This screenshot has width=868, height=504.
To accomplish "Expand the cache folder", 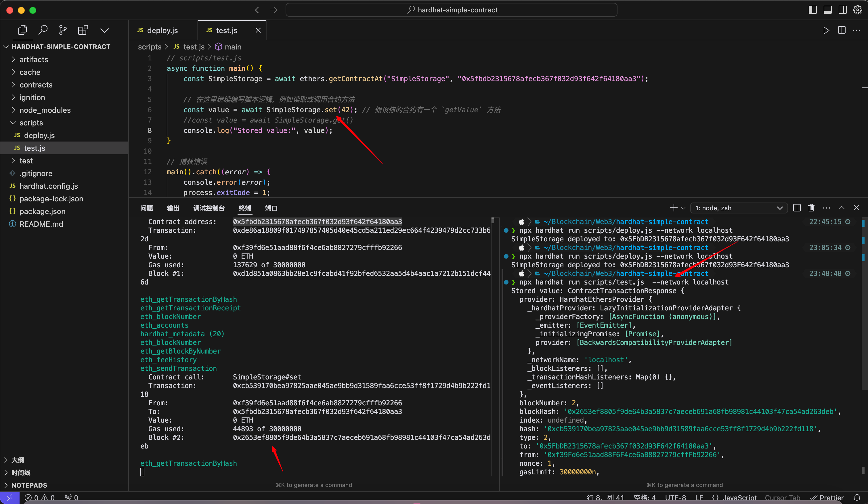I will pyautogui.click(x=64, y=72).
